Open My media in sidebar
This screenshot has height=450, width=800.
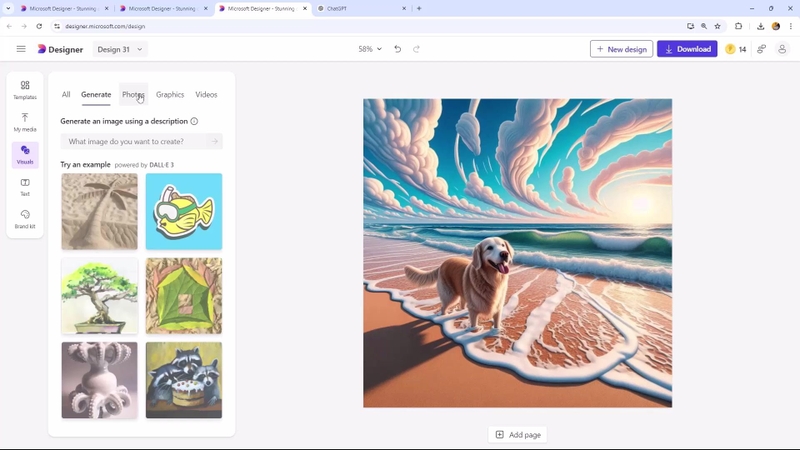click(24, 122)
